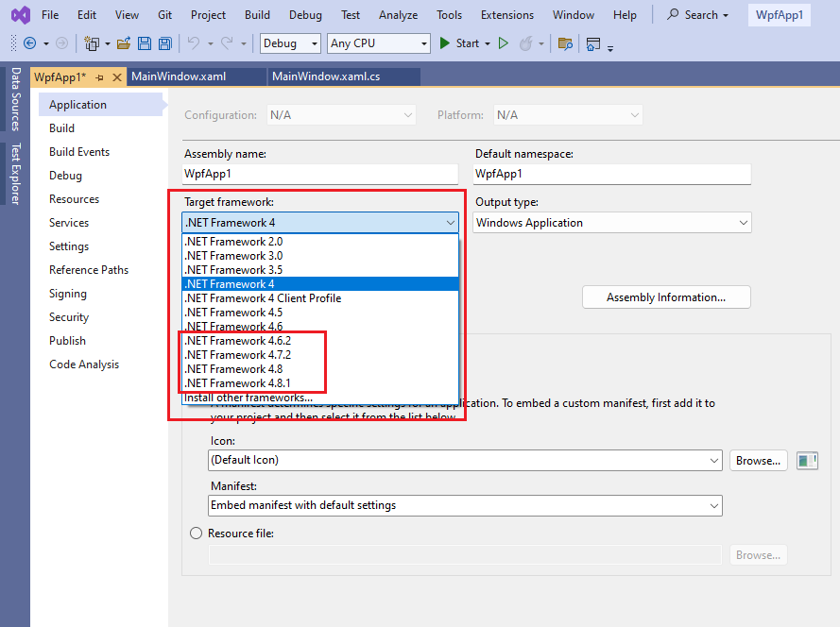
Task: Click the green Start debugging button
Action: click(444, 43)
